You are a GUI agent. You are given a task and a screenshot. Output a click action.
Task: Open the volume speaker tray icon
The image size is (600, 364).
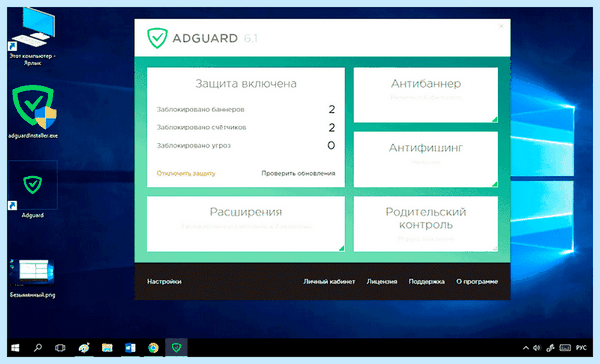(x=537, y=348)
